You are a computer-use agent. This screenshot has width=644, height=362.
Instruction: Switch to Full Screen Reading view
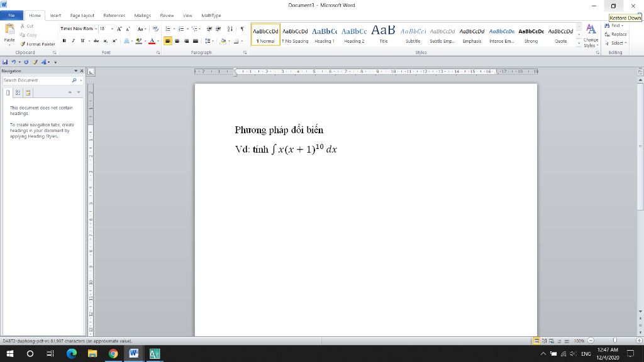(544, 341)
